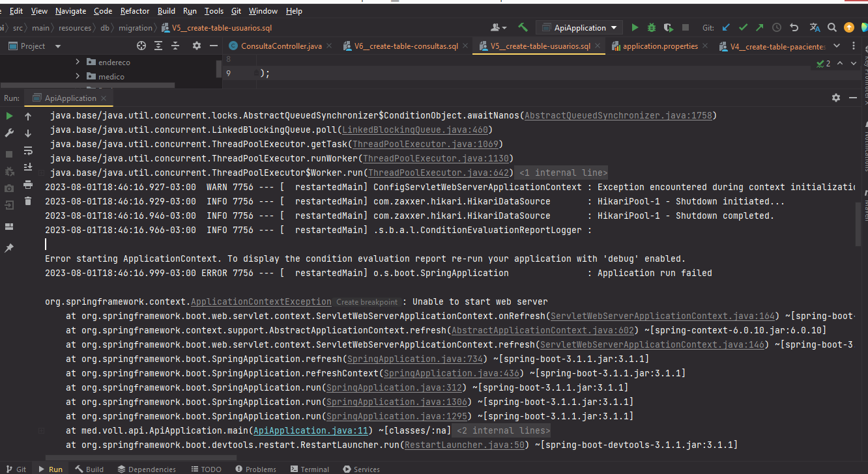868x474 pixels.
Task: Run ApiApplication with the green play icon
Action: point(635,28)
